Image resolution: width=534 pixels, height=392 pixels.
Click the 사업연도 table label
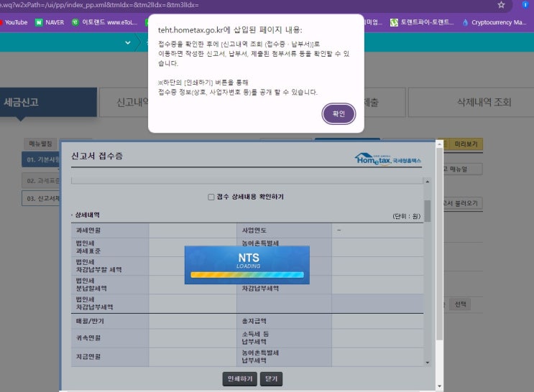[254, 230]
